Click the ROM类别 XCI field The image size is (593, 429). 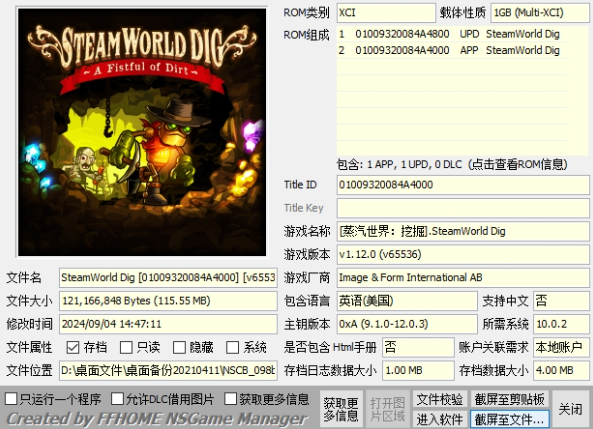386,13
